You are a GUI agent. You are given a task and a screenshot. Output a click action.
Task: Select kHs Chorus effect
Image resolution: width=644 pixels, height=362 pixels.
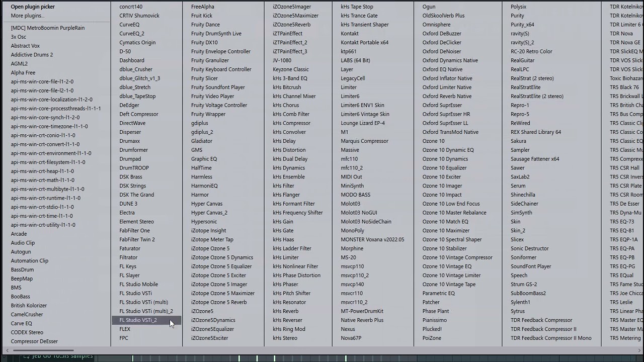(x=286, y=106)
